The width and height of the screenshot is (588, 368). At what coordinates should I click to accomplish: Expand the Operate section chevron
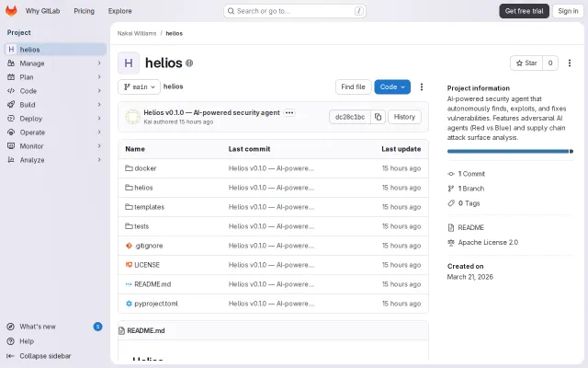(99, 132)
